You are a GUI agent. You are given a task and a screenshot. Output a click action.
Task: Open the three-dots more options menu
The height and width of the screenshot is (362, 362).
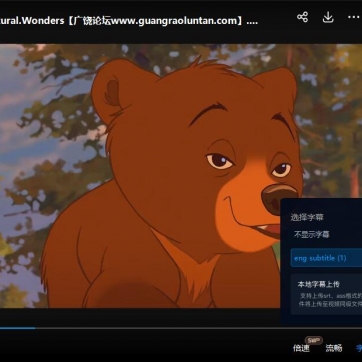coord(353,17)
